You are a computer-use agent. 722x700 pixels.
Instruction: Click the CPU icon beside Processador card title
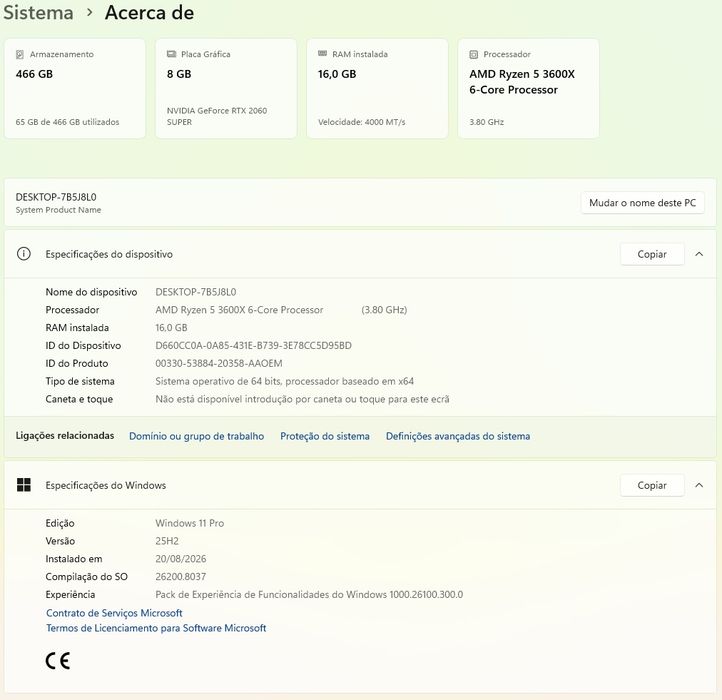point(473,54)
